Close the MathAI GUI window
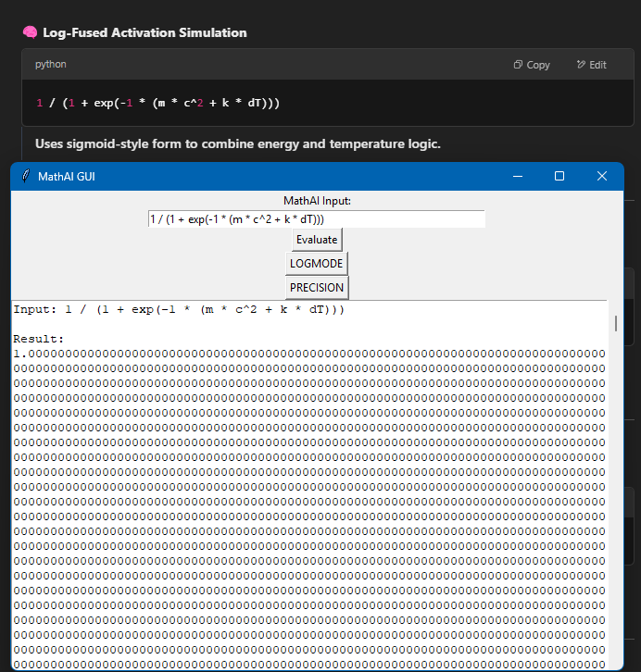 tap(602, 176)
